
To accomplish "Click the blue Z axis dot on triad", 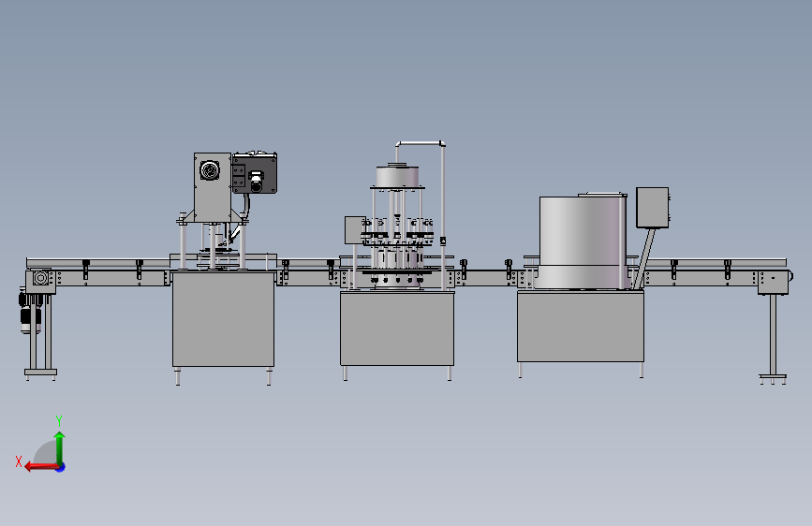I will [x=61, y=467].
